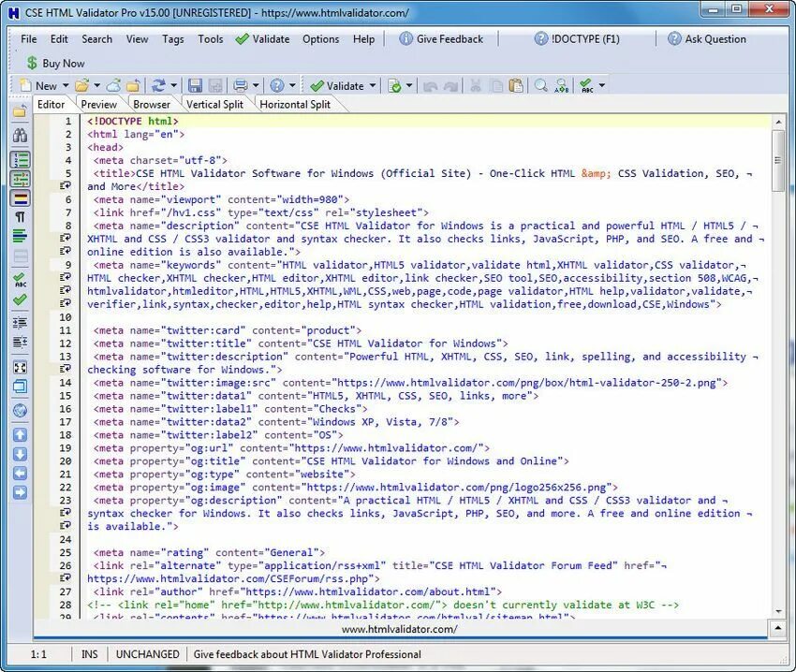Toggle word wrap with the green-blue lines icon

pyautogui.click(x=21, y=237)
